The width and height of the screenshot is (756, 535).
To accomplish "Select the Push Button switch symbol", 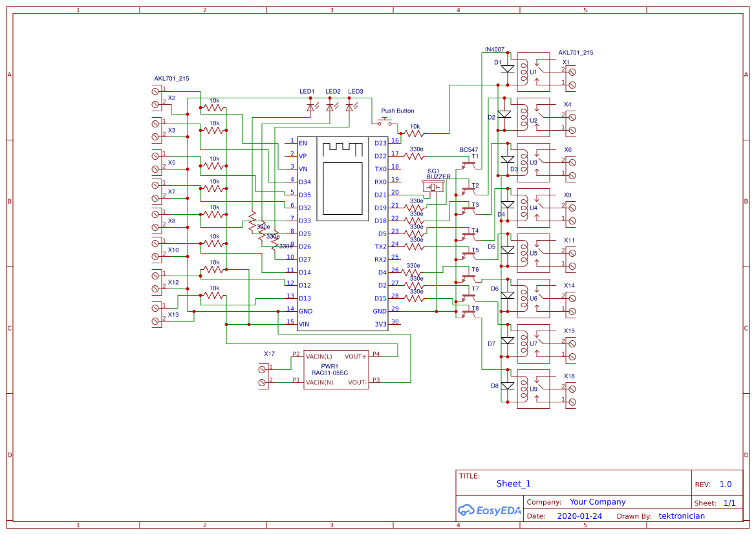I will coord(385,121).
